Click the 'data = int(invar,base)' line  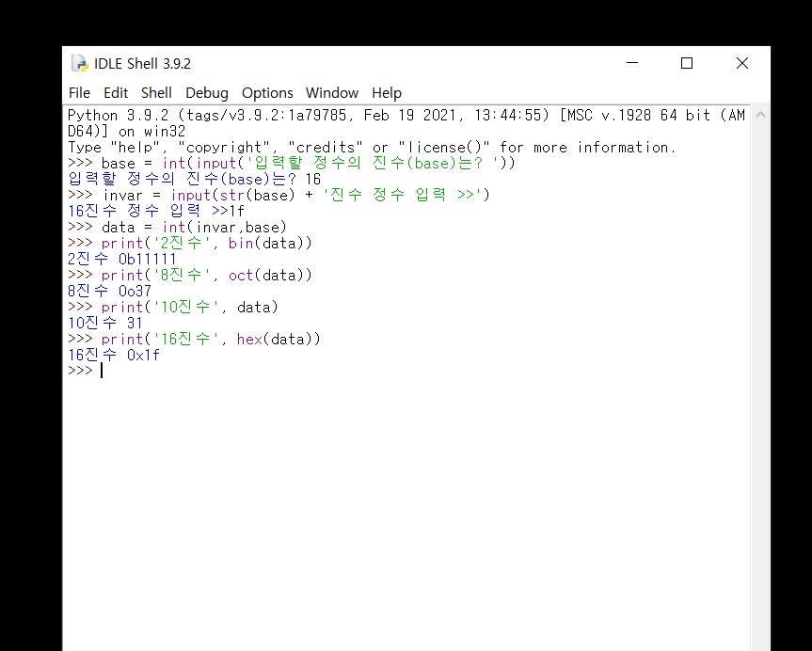click(x=177, y=227)
